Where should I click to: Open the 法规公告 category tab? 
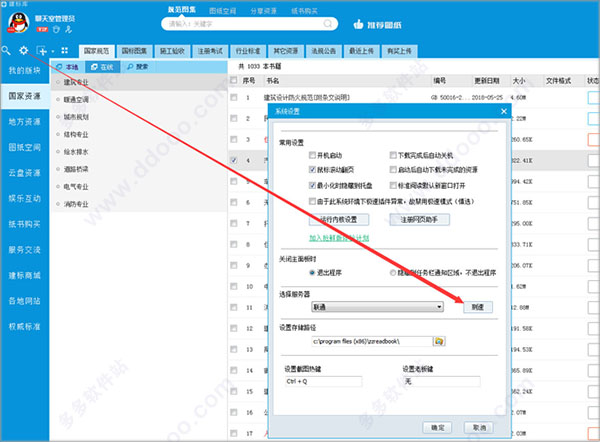(324, 51)
